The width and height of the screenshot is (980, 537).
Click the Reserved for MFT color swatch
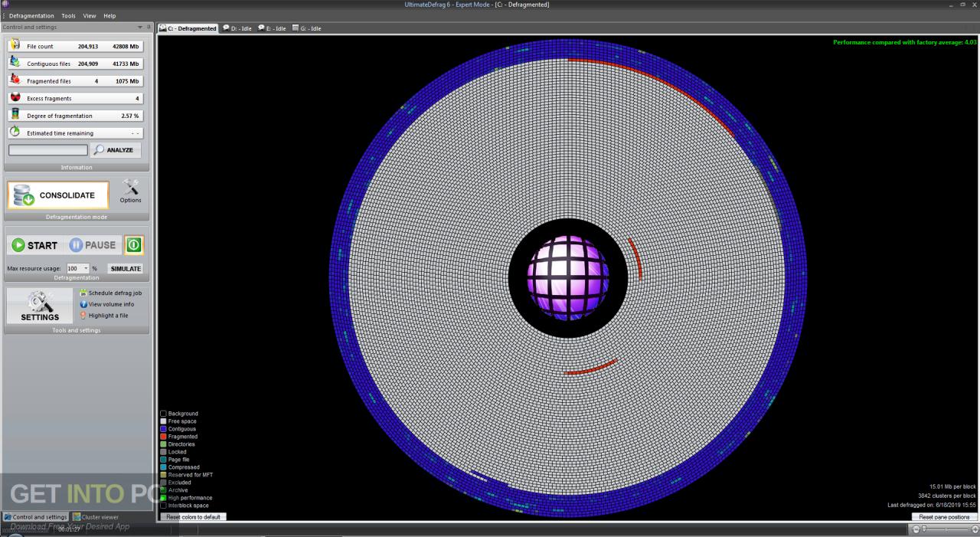(x=163, y=475)
